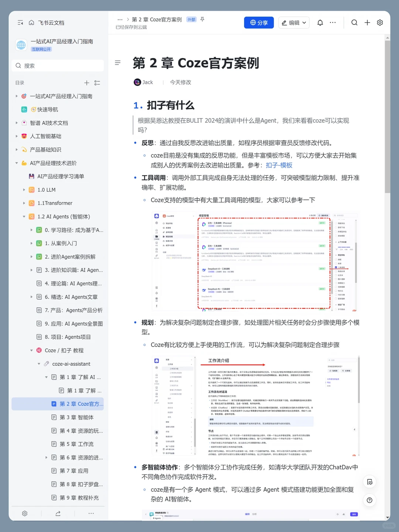Open the 工作流介绍 screenshot image

click(x=256, y=406)
